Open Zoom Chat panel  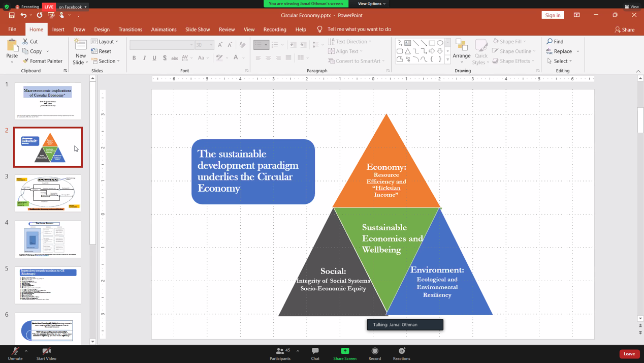tap(315, 353)
